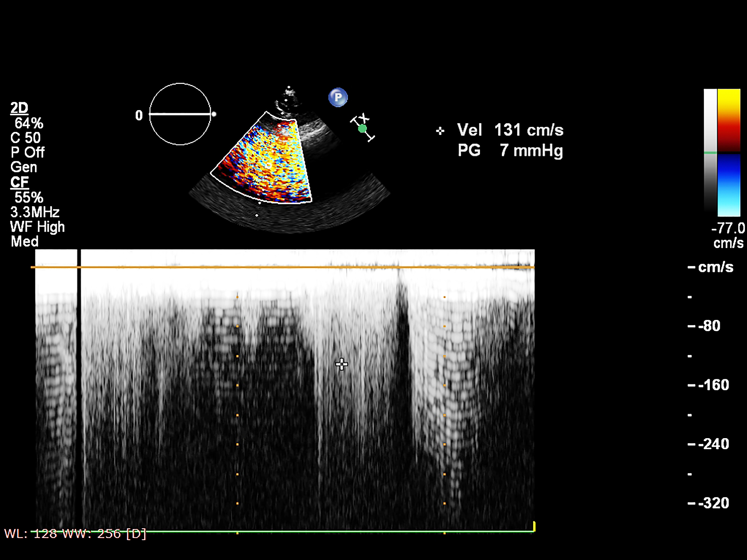Click the PG 7 mmHg readout

coord(510,150)
